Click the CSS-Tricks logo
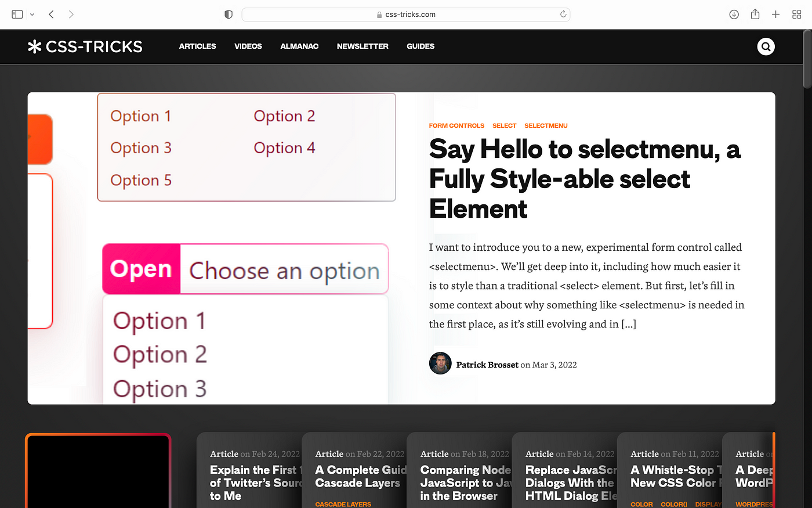Image resolution: width=812 pixels, height=508 pixels. (x=85, y=46)
